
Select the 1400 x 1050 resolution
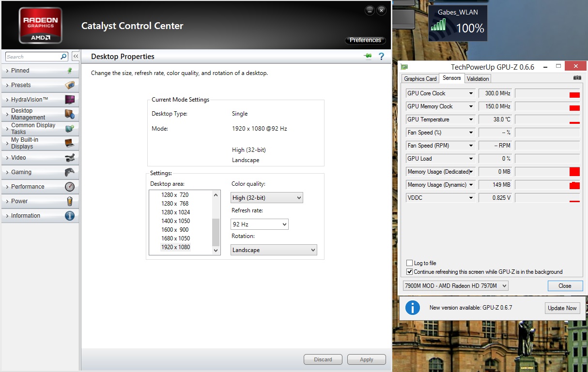pyautogui.click(x=175, y=221)
